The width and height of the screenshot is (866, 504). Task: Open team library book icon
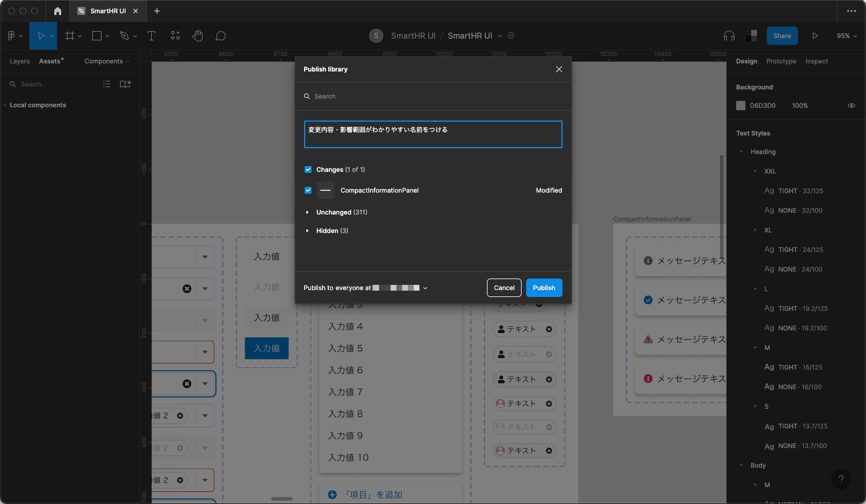click(125, 84)
